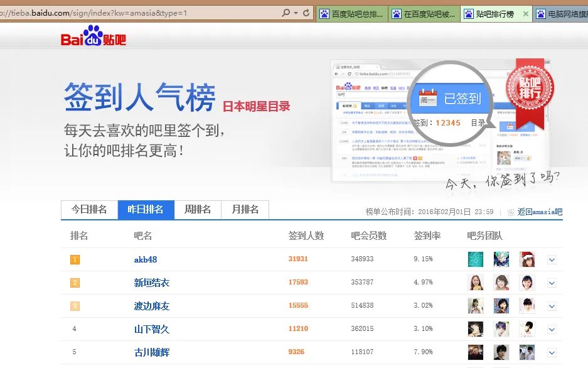This screenshot has height=368, width=588.
Task: Click the second team avatar in 山下智久 row
Action: click(x=501, y=329)
